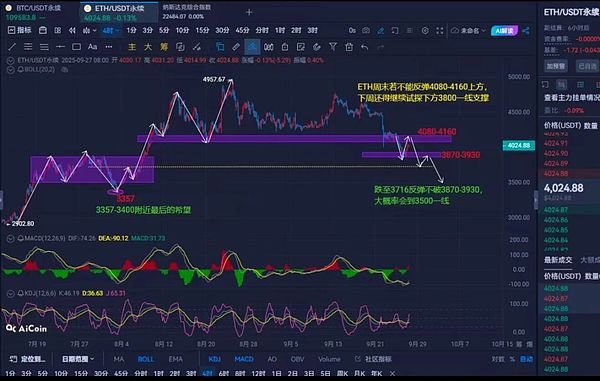Close the bottom timeframe row with X
This screenshot has height=381, width=600.
coord(392,373)
